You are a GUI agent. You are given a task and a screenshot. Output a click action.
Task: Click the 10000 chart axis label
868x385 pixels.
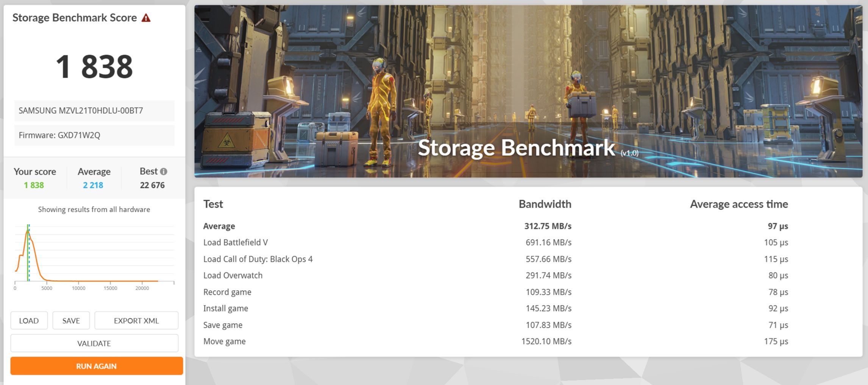point(78,288)
